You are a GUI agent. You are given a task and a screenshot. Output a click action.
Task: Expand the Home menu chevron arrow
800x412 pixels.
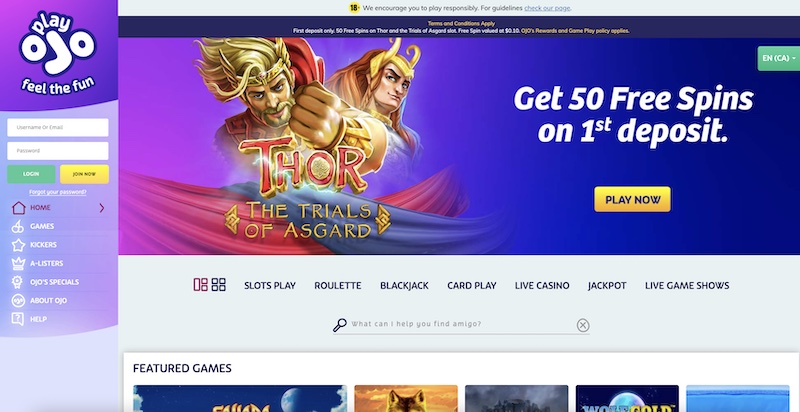pyautogui.click(x=102, y=208)
